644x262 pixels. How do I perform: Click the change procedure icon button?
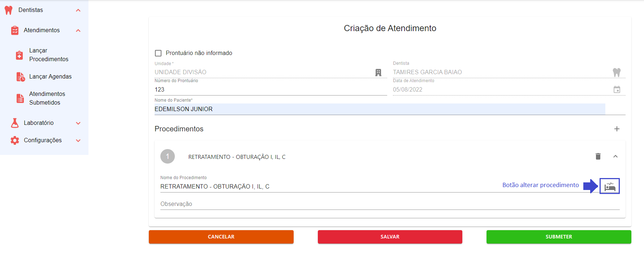[x=610, y=186]
